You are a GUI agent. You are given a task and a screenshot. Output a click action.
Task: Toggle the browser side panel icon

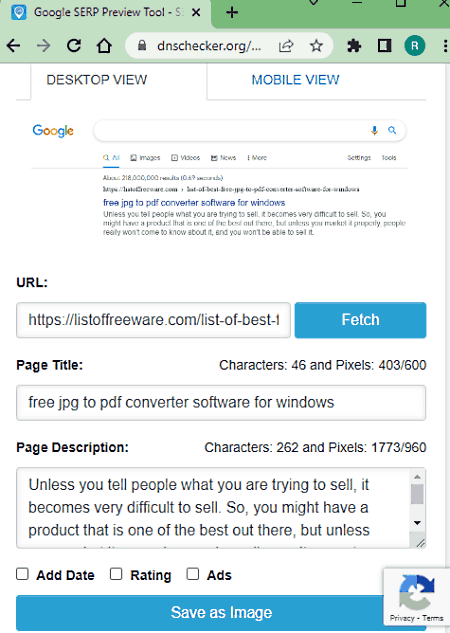tap(384, 46)
